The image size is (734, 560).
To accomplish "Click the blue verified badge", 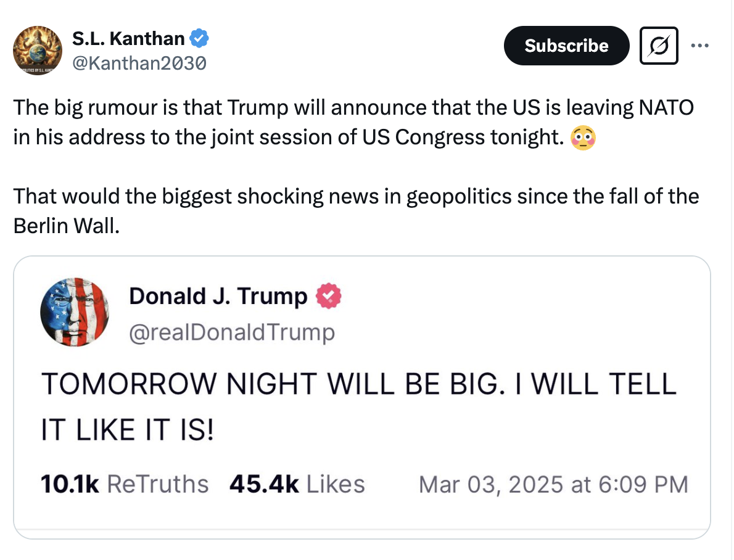I will coord(199,39).
